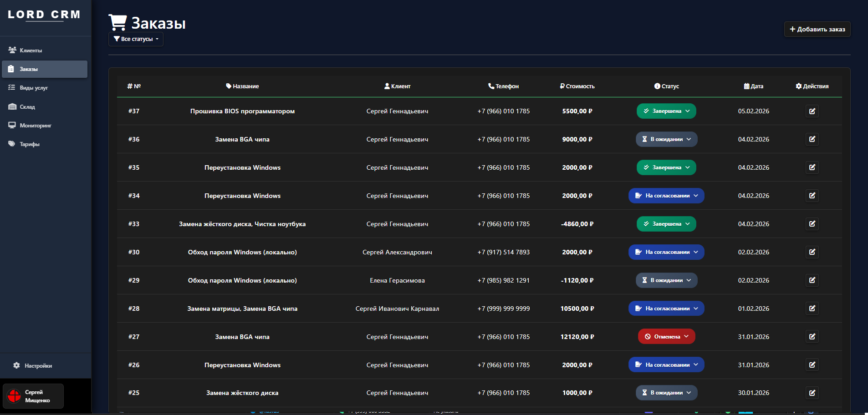Click the edit icon for order #25
Viewport: 868px width, 415px height.
[812, 393]
